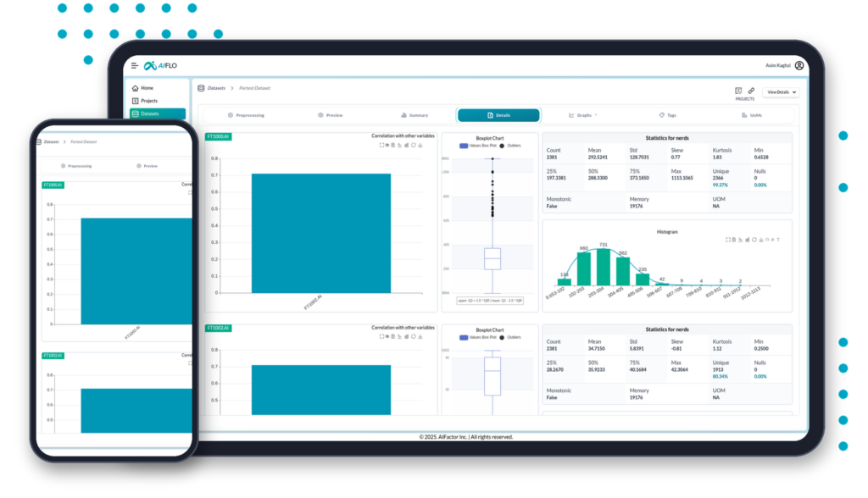Click the Std value 128.7031
868x498 pixels.
click(639, 158)
